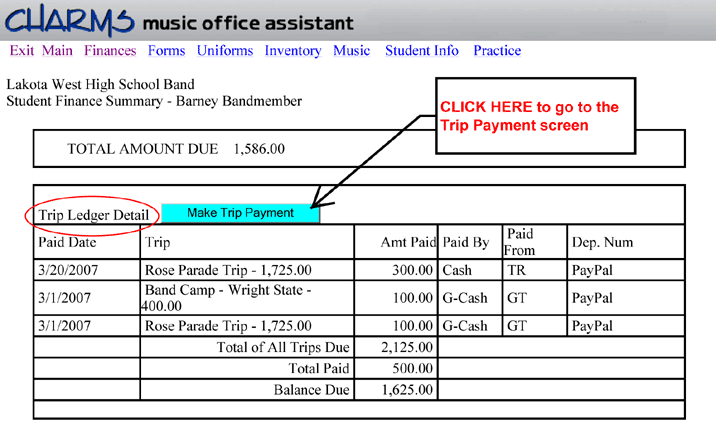Open the Music link

tap(352, 50)
